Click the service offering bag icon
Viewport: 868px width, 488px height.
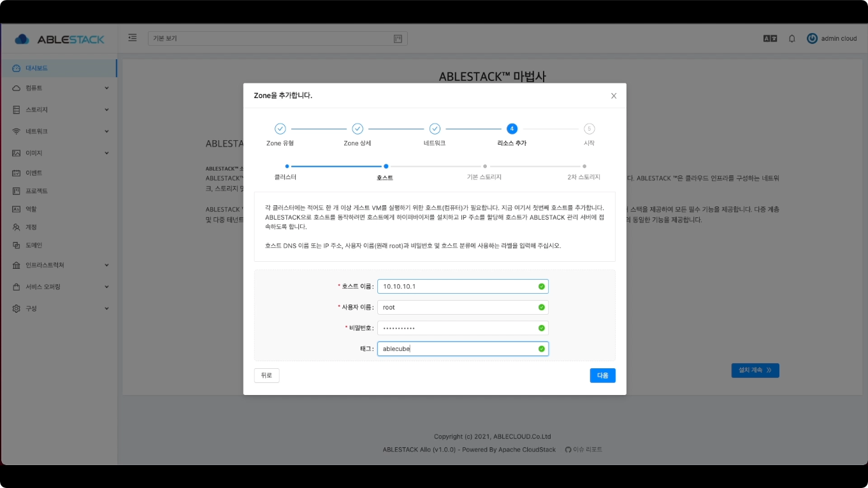click(17, 287)
